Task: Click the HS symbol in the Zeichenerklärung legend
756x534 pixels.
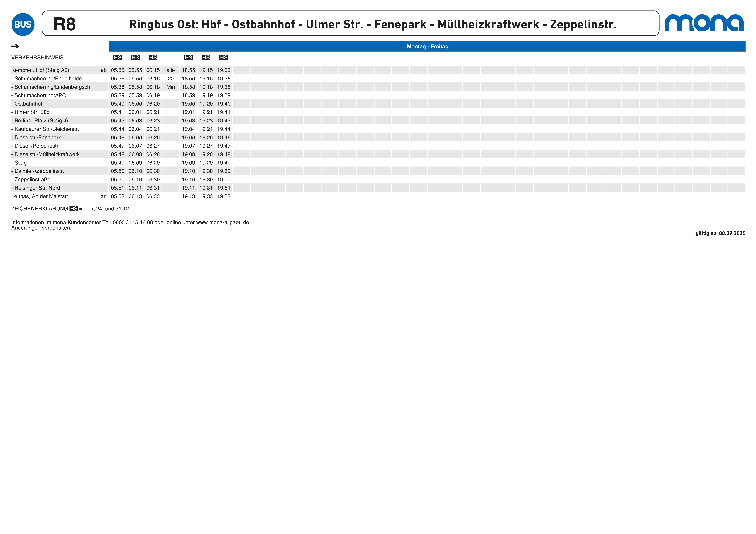Action: pyautogui.click(x=74, y=209)
